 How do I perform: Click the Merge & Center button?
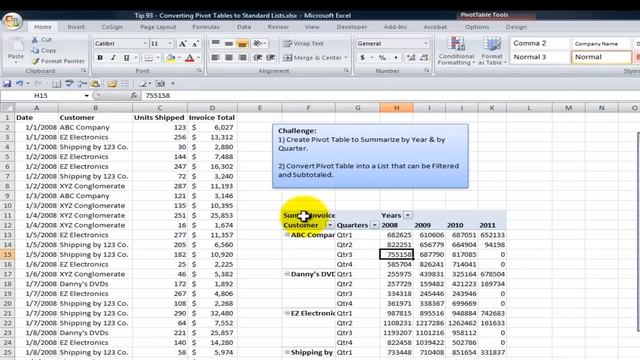pyautogui.click(x=315, y=58)
